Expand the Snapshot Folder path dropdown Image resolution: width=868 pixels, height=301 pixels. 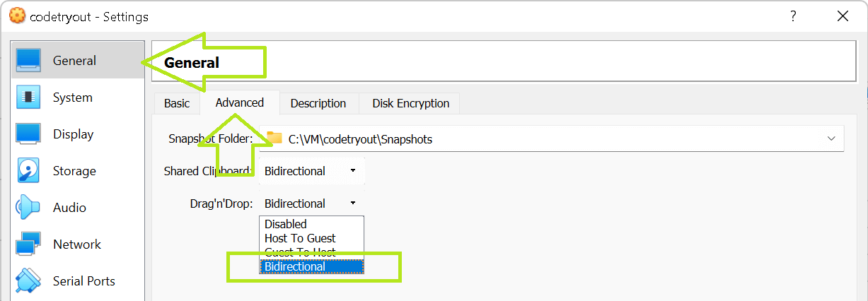[x=831, y=139]
